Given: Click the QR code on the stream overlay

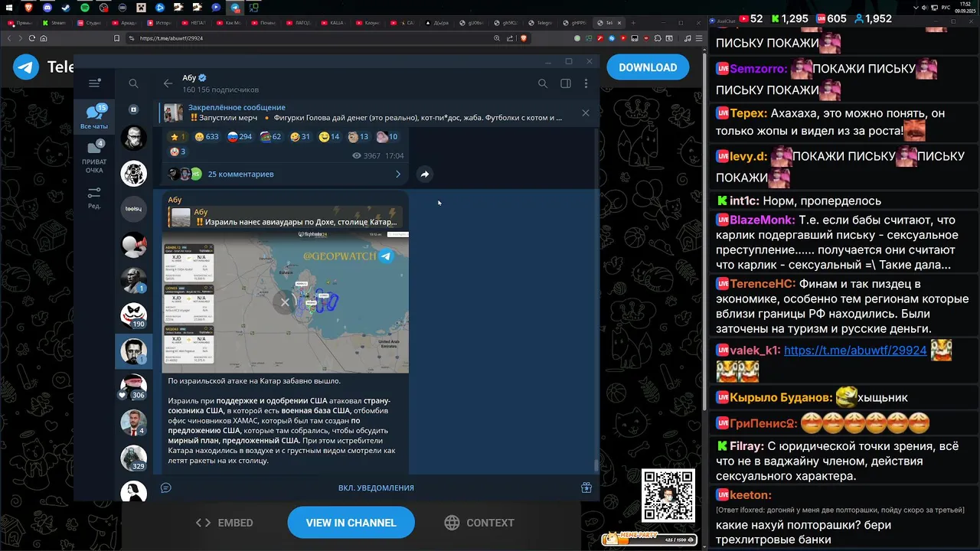Looking at the screenshot, I should point(668,496).
